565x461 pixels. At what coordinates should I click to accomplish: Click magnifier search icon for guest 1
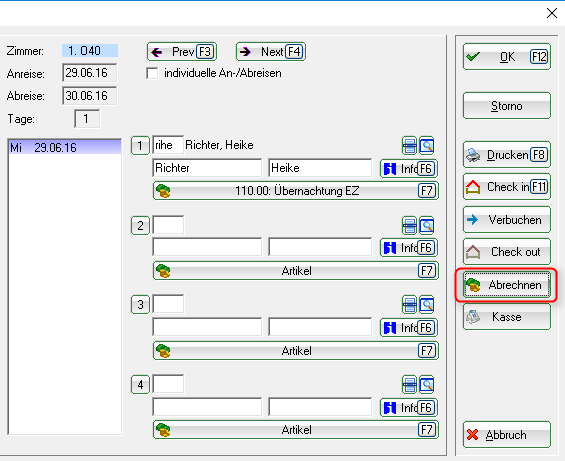427,146
